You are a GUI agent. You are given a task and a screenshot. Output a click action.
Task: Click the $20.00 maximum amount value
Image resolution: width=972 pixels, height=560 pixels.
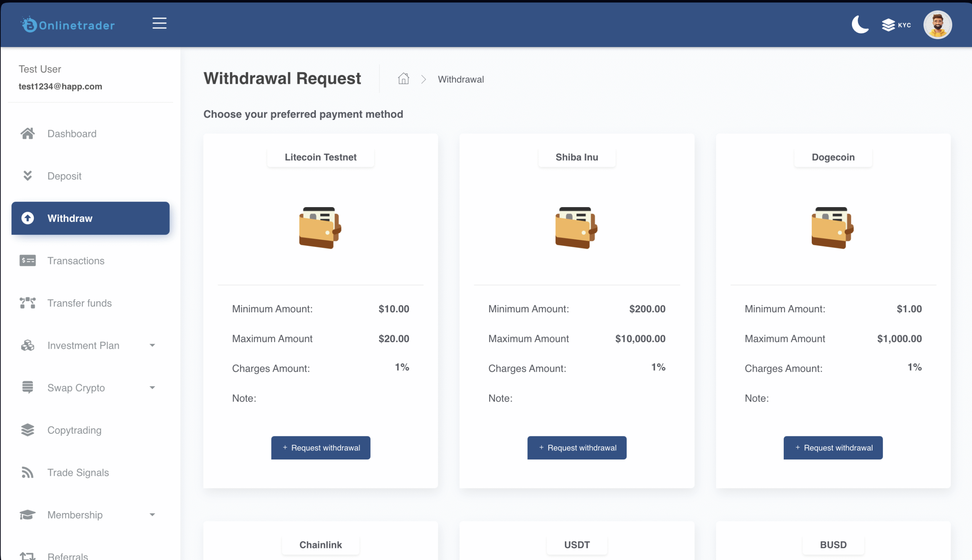[x=393, y=338]
